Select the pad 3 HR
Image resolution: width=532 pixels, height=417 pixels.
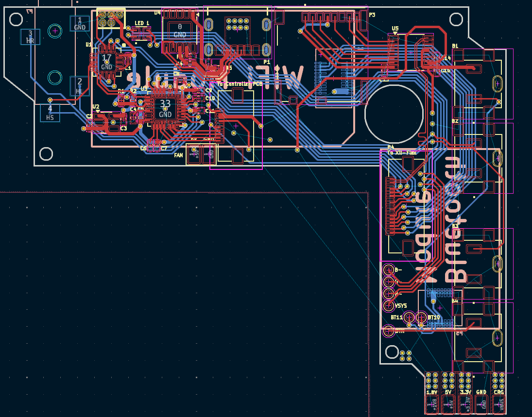tap(30, 36)
